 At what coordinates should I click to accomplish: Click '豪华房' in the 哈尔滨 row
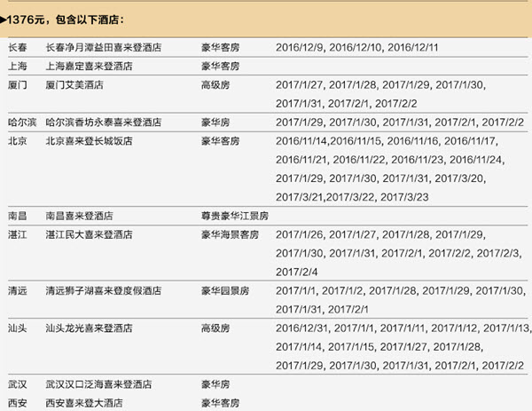[215, 122]
